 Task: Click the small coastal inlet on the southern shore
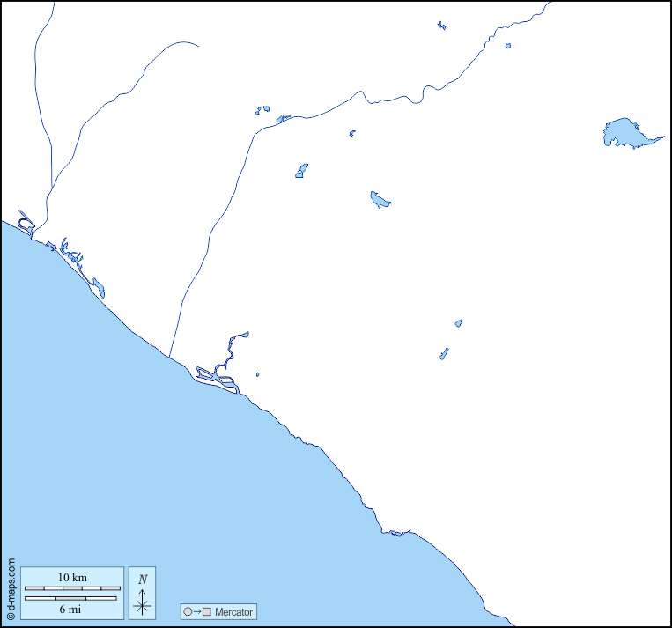pos(399,532)
